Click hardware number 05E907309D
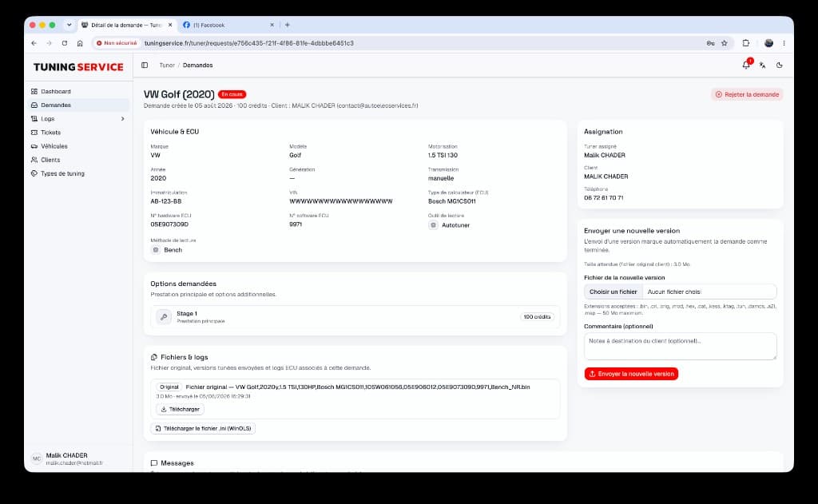818x504 pixels. [169, 224]
